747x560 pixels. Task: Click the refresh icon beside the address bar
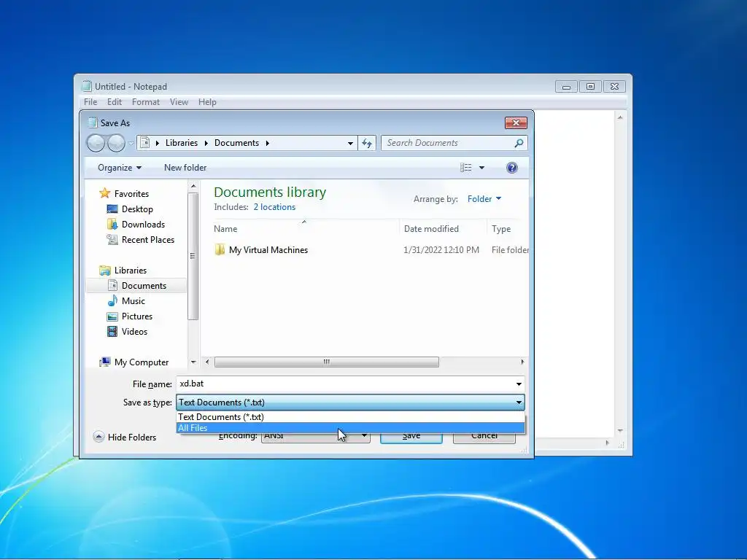(367, 143)
